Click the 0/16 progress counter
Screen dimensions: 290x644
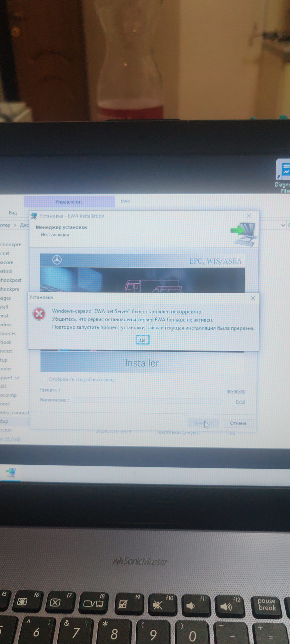[x=240, y=402]
